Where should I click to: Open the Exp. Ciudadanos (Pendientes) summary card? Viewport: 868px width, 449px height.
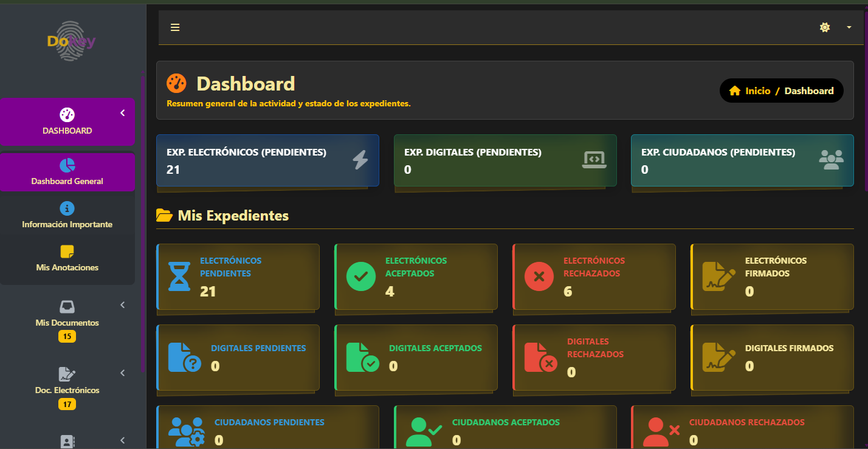[x=742, y=160]
